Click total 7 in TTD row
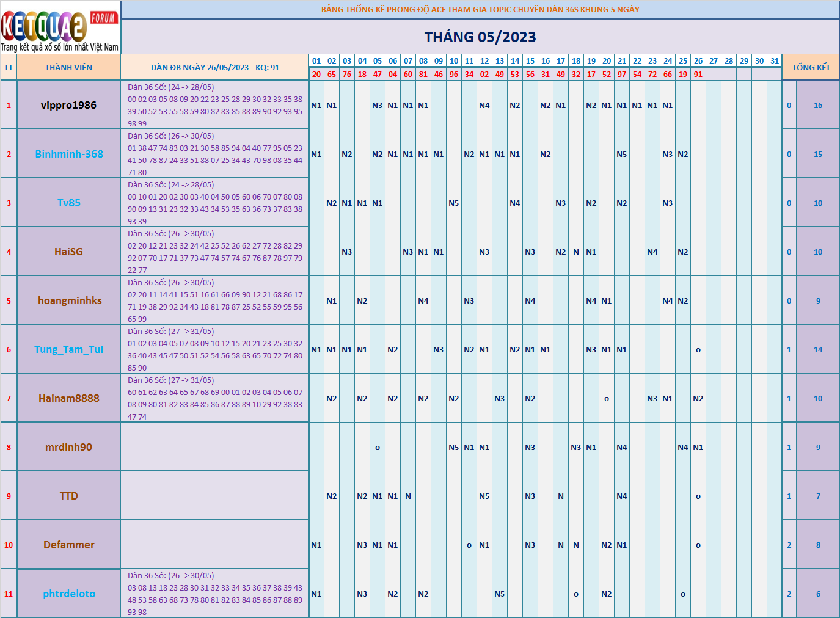 click(818, 496)
